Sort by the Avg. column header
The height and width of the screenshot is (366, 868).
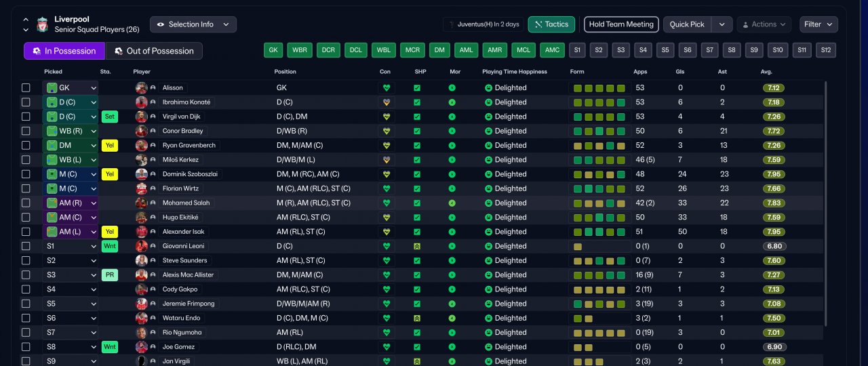tap(766, 71)
